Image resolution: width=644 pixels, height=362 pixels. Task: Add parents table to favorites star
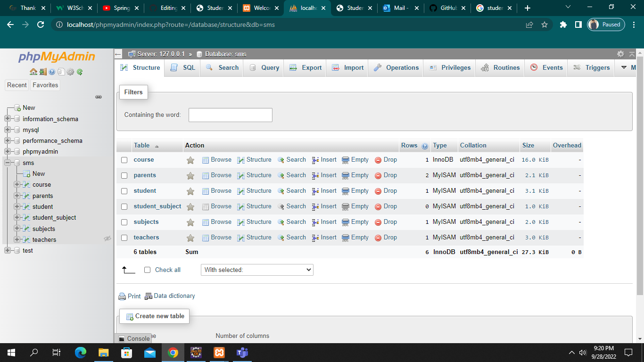point(190,175)
